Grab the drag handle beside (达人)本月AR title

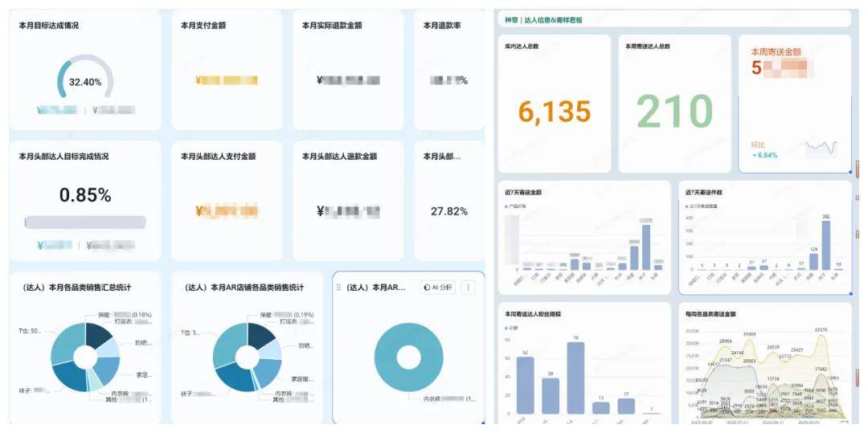[x=338, y=287]
